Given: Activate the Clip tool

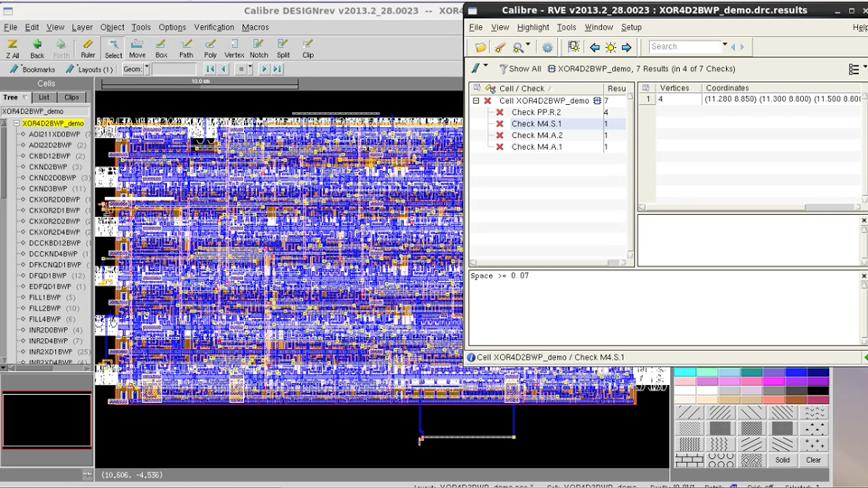Looking at the screenshot, I should click(x=307, y=49).
